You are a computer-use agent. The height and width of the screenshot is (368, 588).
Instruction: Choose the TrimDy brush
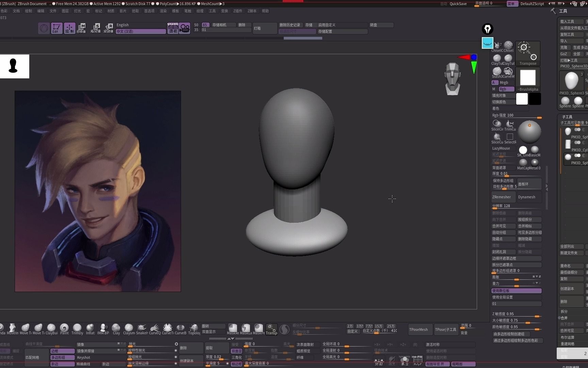[x=77, y=329]
